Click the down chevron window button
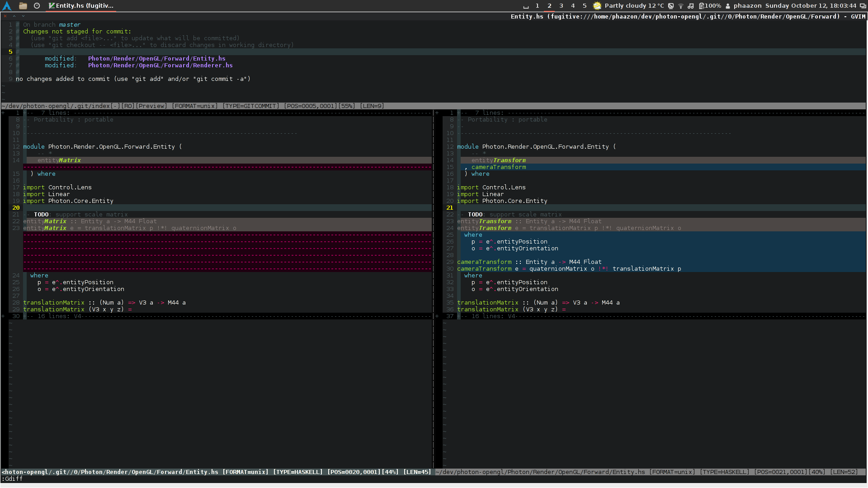Screen dimensions: 868x488 [23, 16]
